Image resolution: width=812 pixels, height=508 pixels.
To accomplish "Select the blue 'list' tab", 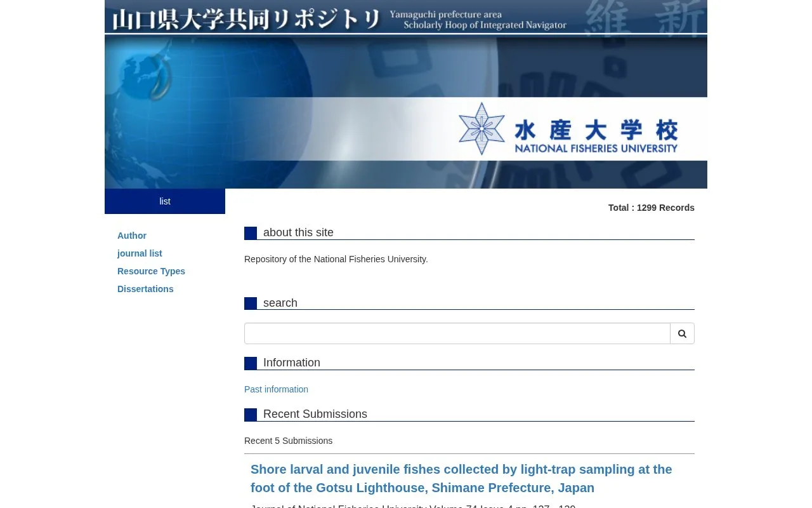I will (165, 201).
